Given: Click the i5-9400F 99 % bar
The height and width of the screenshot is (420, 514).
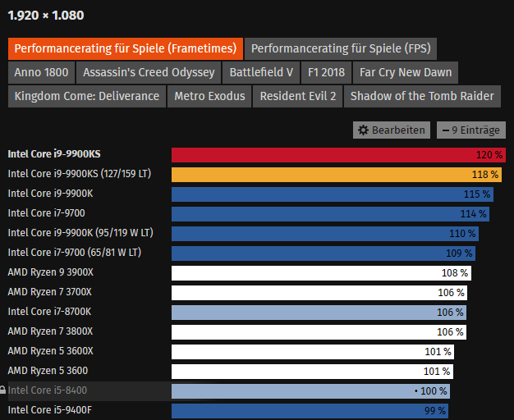Looking at the screenshot, I should 310,410.
